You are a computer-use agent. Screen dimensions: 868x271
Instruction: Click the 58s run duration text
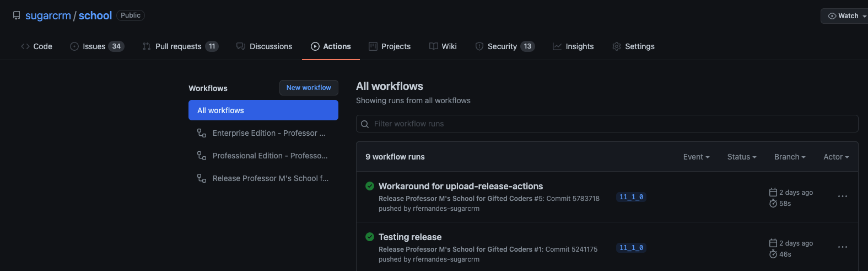pos(785,204)
